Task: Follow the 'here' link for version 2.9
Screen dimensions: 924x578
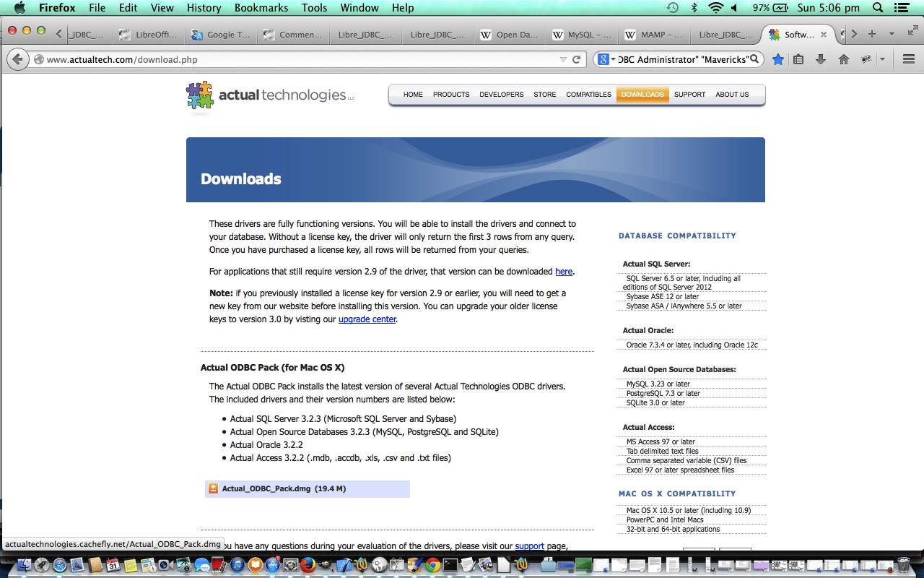Action: pyautogui.click(x=564, y=272)
